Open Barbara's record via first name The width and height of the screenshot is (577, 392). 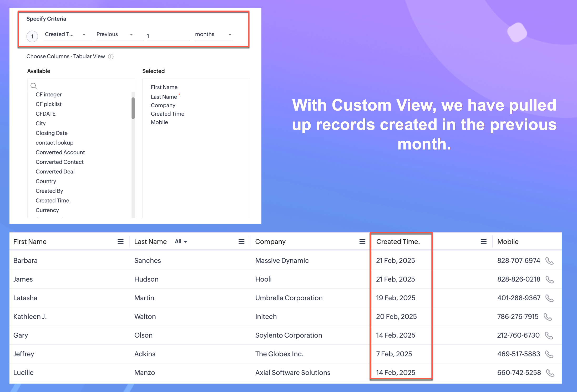pos(26,261)
